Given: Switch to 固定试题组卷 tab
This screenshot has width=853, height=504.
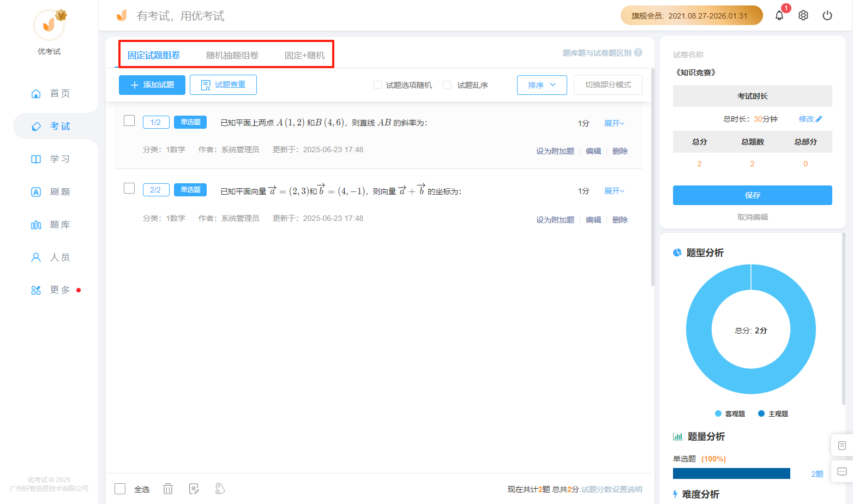Looking at the screenshot, I should click(154, 55).
